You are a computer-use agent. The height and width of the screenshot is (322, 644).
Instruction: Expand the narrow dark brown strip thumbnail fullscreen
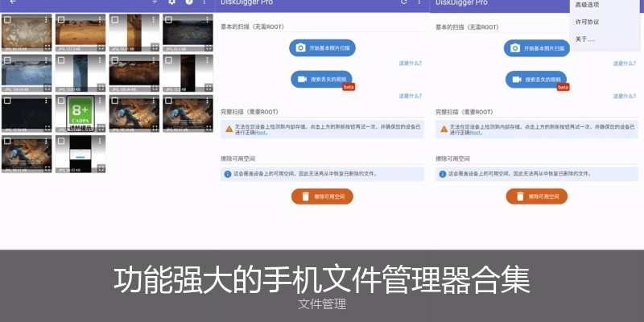[x=208, y=88]
